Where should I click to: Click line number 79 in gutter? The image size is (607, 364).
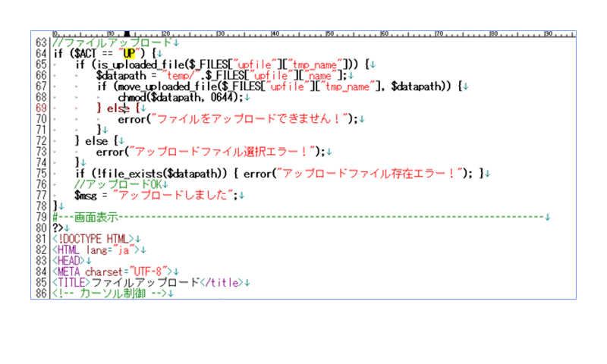41,218
